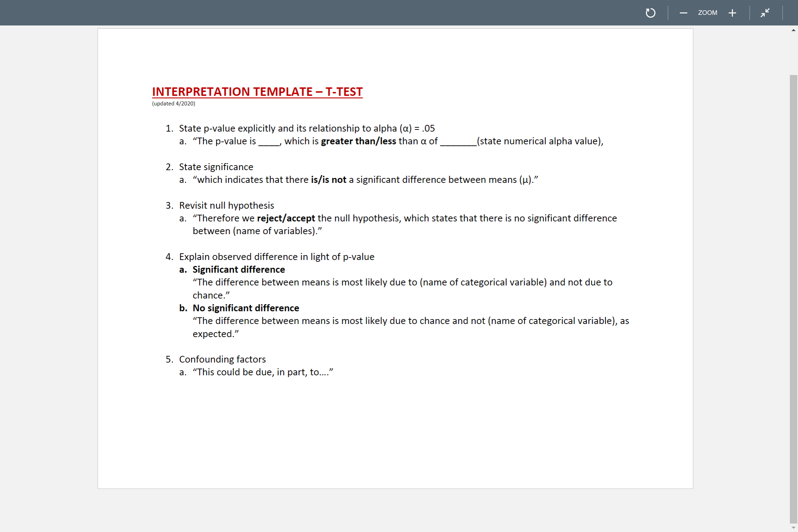Click the 'Confounding factors' list item

[x=222, y=359]
